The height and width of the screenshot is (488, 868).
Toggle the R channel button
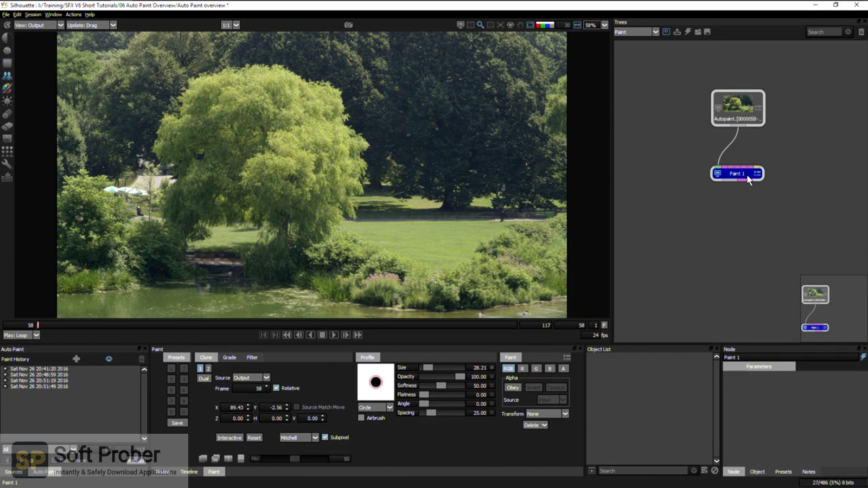click(x=522, y=369)
